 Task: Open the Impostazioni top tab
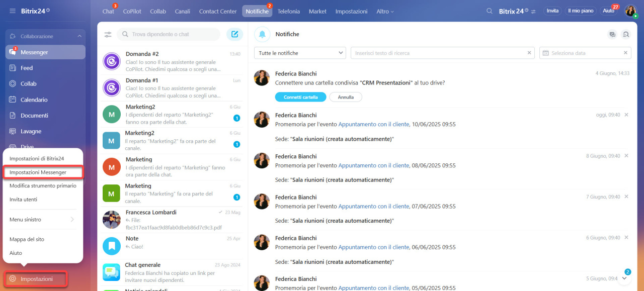[x=351, y=11]
